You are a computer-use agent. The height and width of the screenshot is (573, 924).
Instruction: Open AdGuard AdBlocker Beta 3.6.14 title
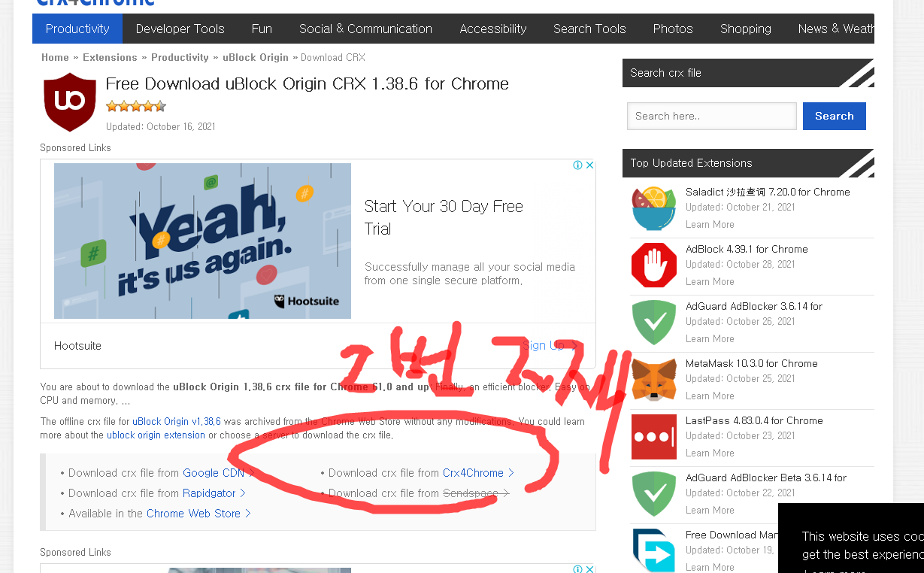(766, 477)
